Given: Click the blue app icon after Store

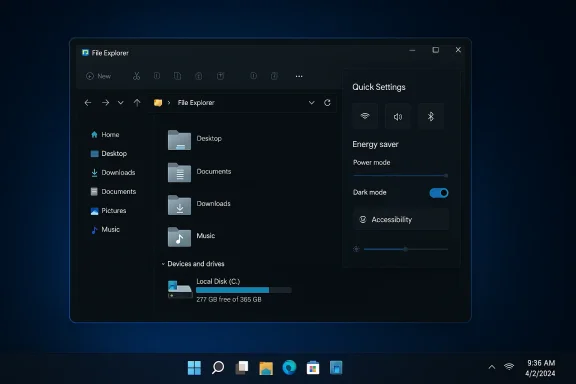Looking at the screenshot, I should click(x=336, y=367).
